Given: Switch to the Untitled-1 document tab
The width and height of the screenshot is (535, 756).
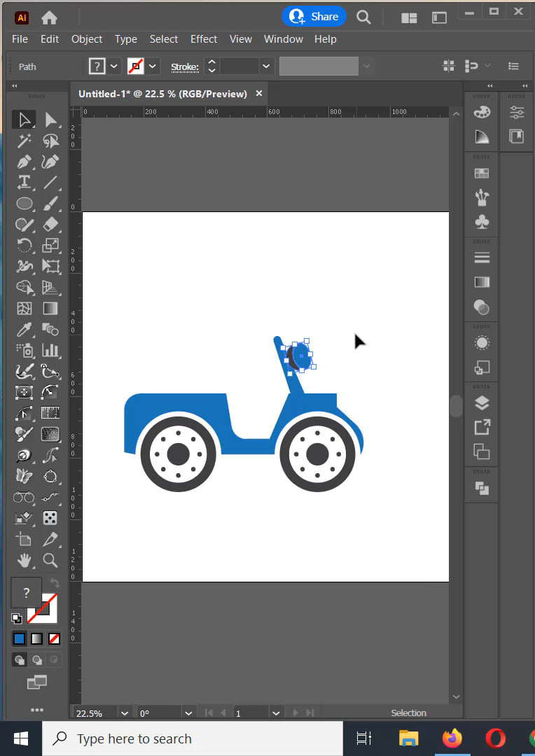Looking at the screenshot, I should click(x=162, y=94).
